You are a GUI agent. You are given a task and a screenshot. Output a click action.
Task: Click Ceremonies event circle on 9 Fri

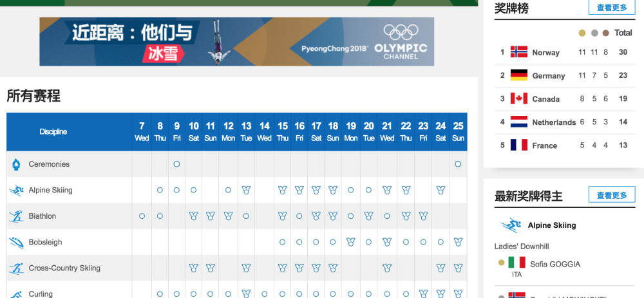[x=176, y=164]
